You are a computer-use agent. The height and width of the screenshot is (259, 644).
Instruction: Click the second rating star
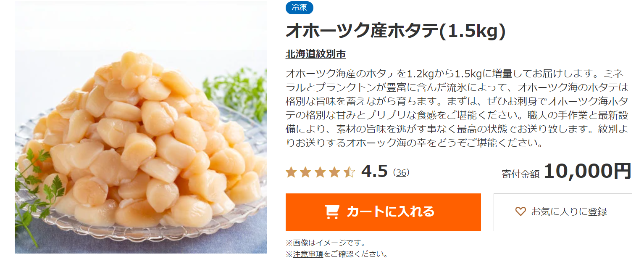(305, 172)
